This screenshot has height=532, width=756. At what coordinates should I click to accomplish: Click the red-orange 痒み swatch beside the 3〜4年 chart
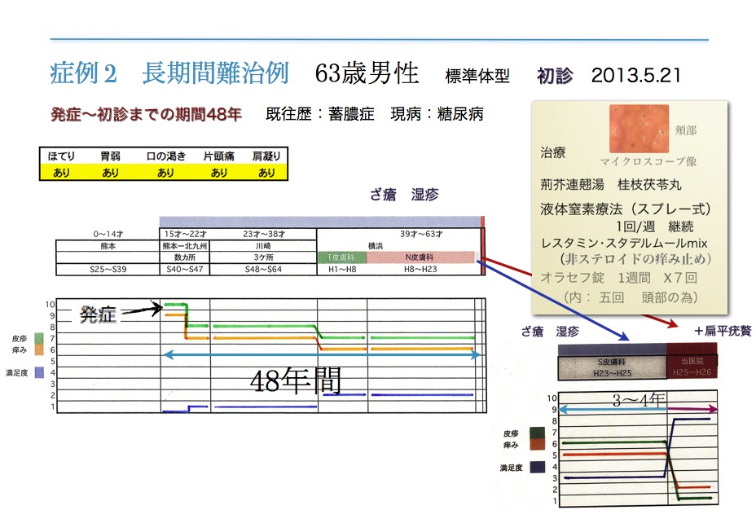pyautogui.click(x=538, y=444)
